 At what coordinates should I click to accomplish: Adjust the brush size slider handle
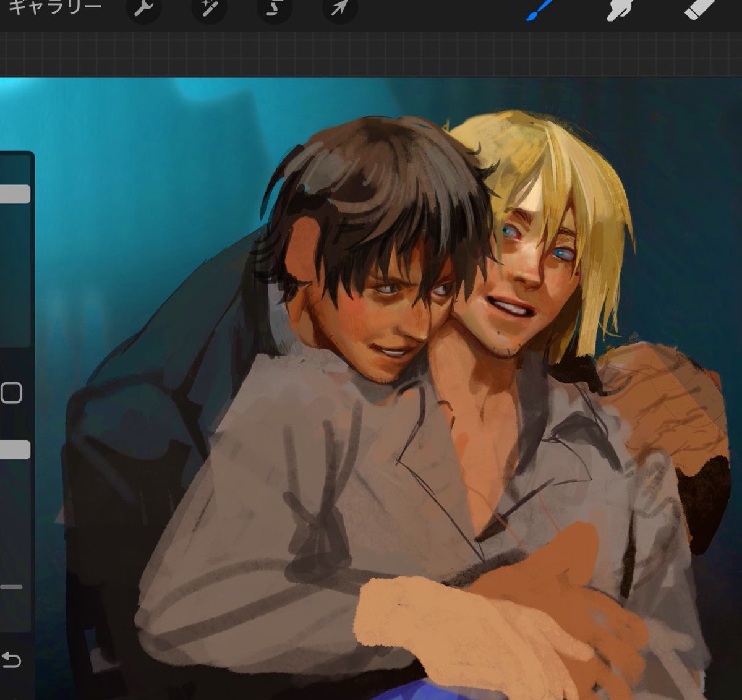pyautogui.click(x=15, y=194)
